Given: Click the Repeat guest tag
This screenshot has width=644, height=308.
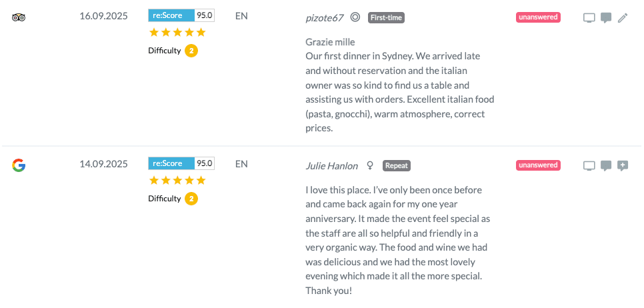Looking at the screenshot, I should point(397,165).
